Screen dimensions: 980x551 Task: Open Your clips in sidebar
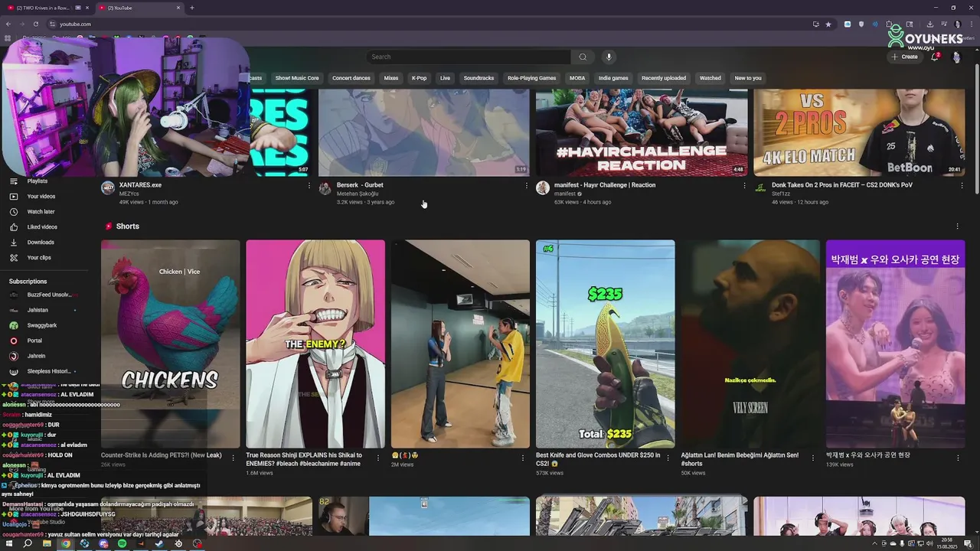(39, 258)
